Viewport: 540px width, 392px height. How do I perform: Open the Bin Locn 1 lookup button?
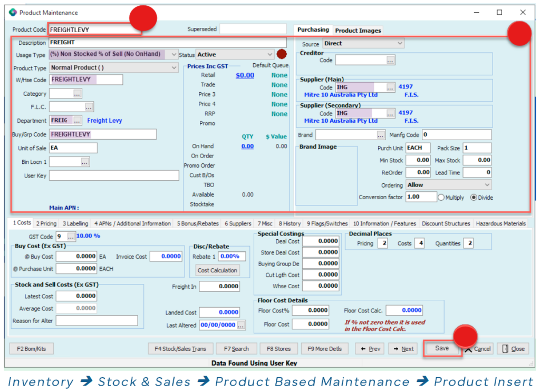click(x=85, y=162)
